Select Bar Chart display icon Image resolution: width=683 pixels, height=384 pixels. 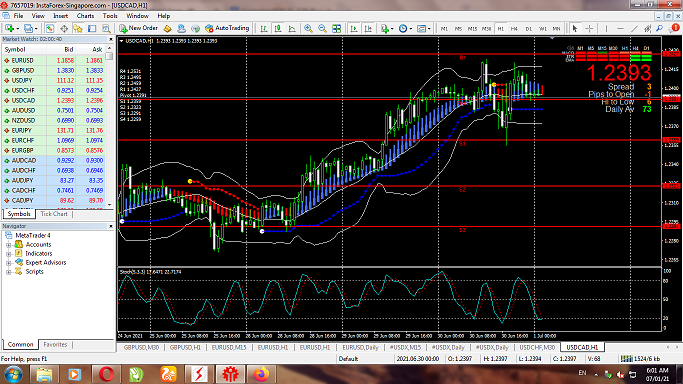(x=264, y=28)
